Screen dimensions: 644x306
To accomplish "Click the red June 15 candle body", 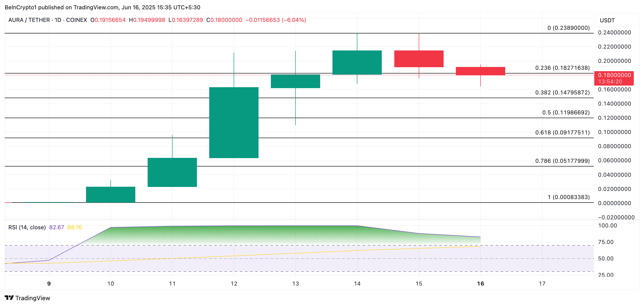I will point(419,59).
